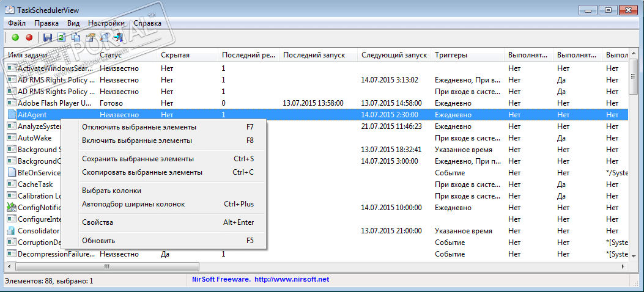Click the 13.07.2015 18:32:41 next run cell

(x=391, y=150)
